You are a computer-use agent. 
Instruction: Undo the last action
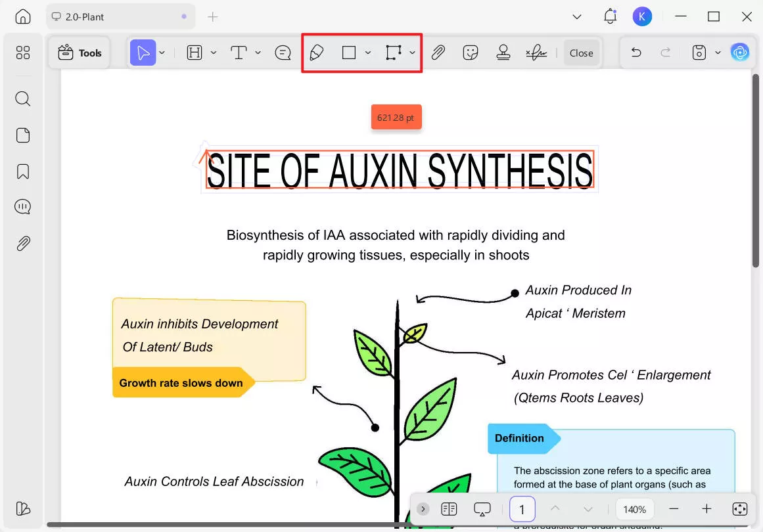[636, 53]
